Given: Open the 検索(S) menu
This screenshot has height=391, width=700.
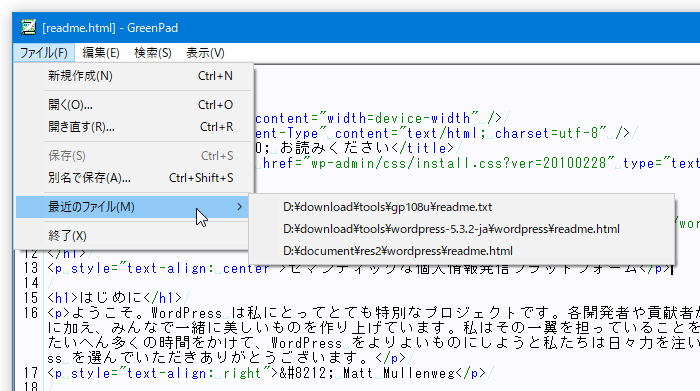Looking at the screenshot, I should (153, 53).
